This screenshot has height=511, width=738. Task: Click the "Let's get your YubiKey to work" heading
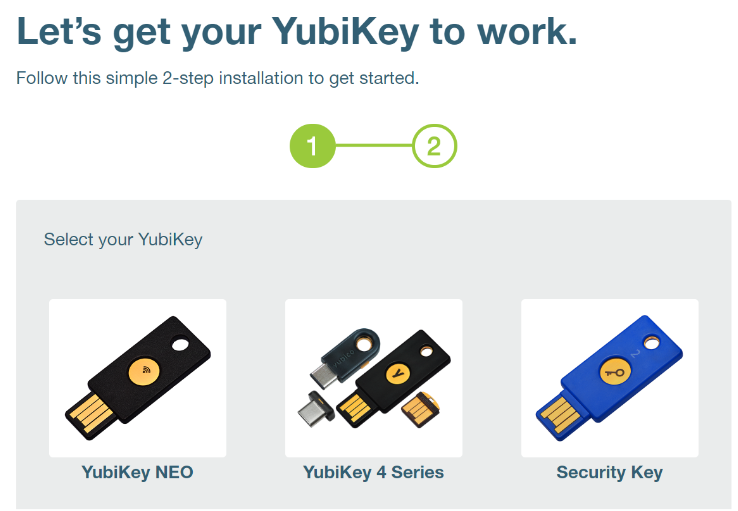[x=297, y=32]
